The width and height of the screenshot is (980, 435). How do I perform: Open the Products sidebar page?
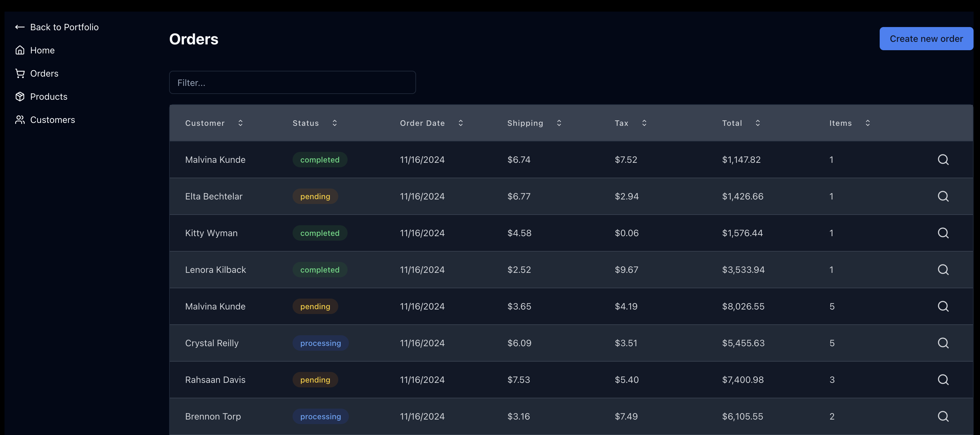[48, 97]
